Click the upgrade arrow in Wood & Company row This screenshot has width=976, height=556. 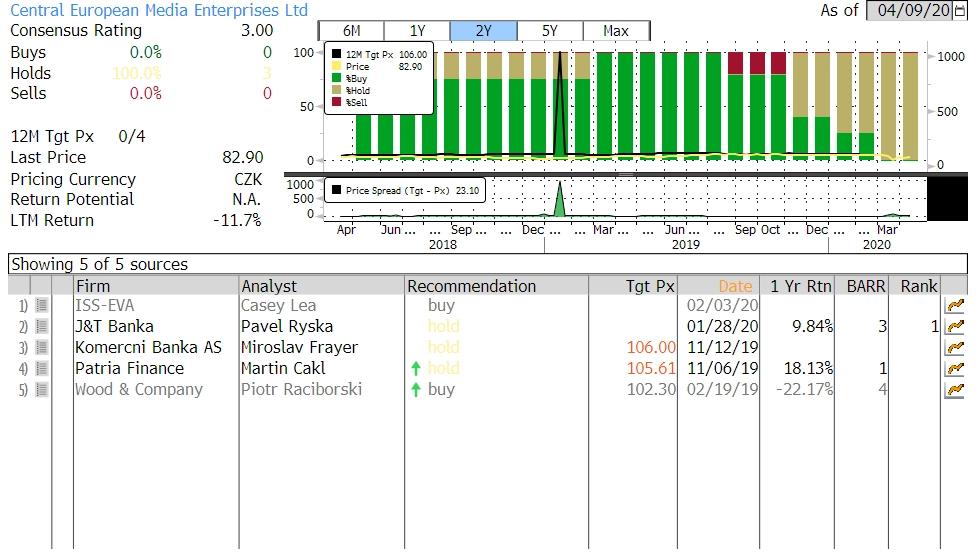pos(416,390)
